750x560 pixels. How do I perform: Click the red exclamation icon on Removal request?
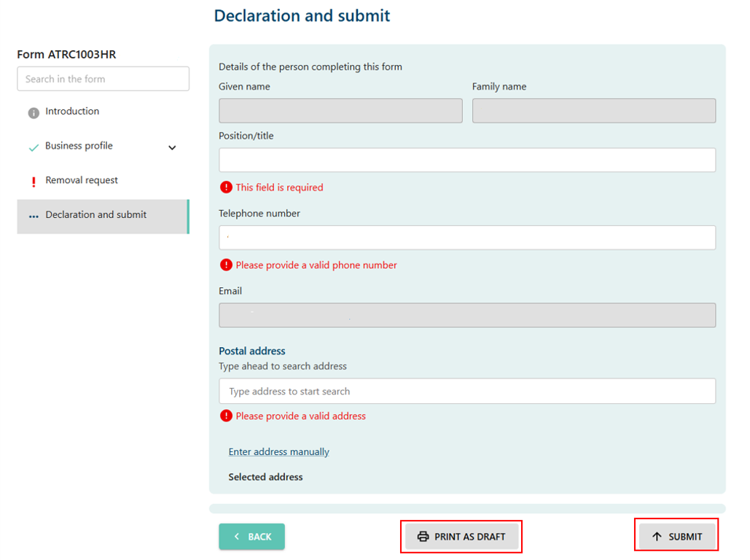[x=34, y=181]
